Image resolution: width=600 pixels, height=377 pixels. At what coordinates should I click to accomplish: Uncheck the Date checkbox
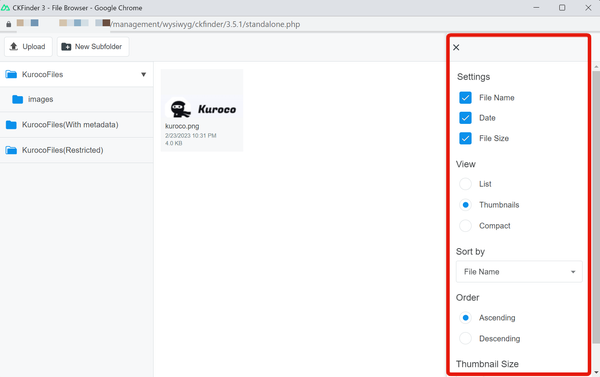[465, 118]
